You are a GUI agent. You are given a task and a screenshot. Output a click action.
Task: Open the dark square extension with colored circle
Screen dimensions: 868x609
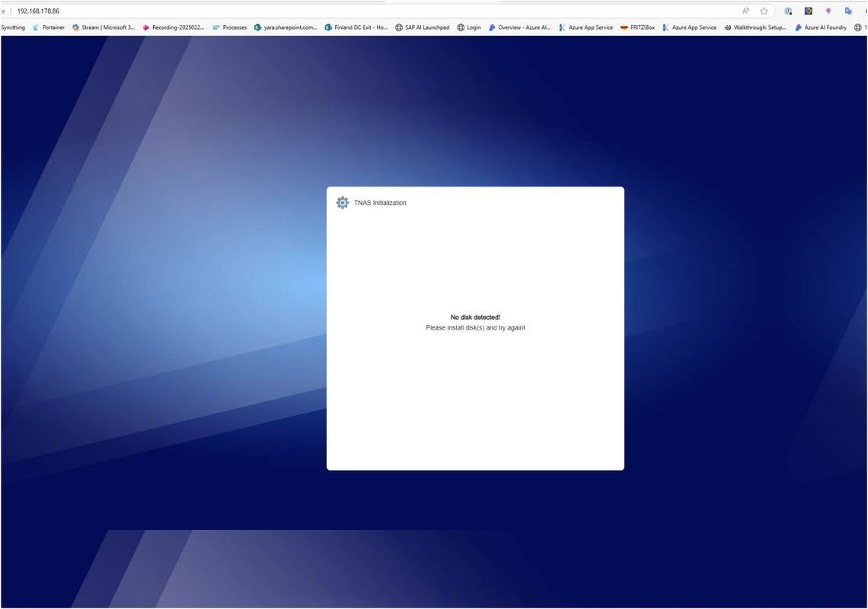(x=808, y=11)
